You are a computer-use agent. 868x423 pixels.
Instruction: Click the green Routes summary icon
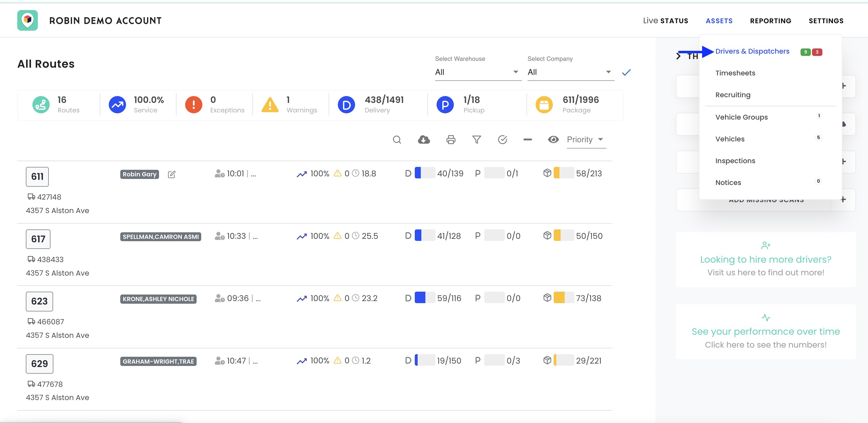pos(41,105)
